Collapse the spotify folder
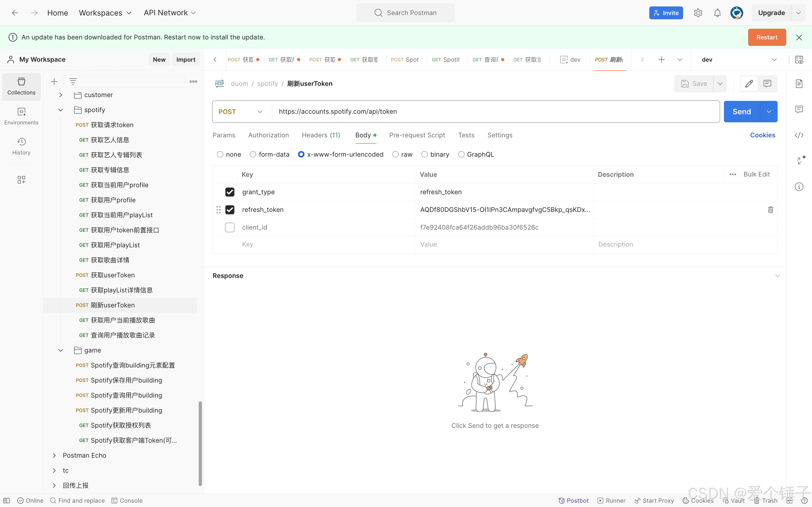 point(61,110)
